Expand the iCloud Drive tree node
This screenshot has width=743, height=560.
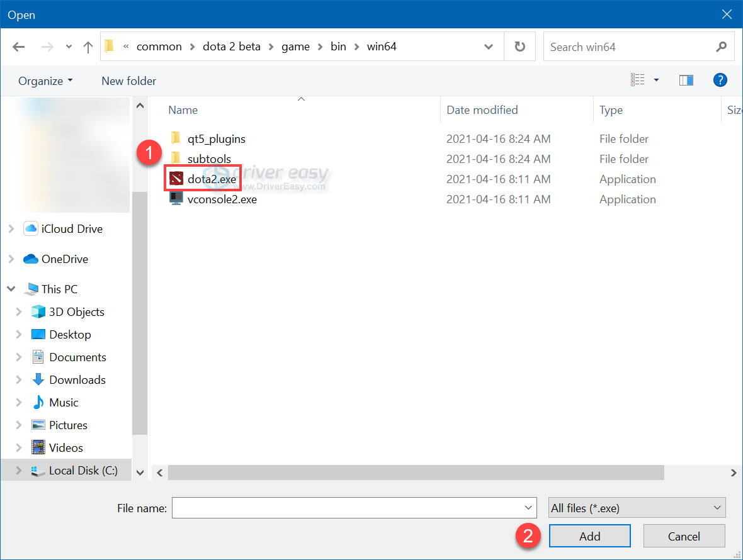click(x=11, y=228)
